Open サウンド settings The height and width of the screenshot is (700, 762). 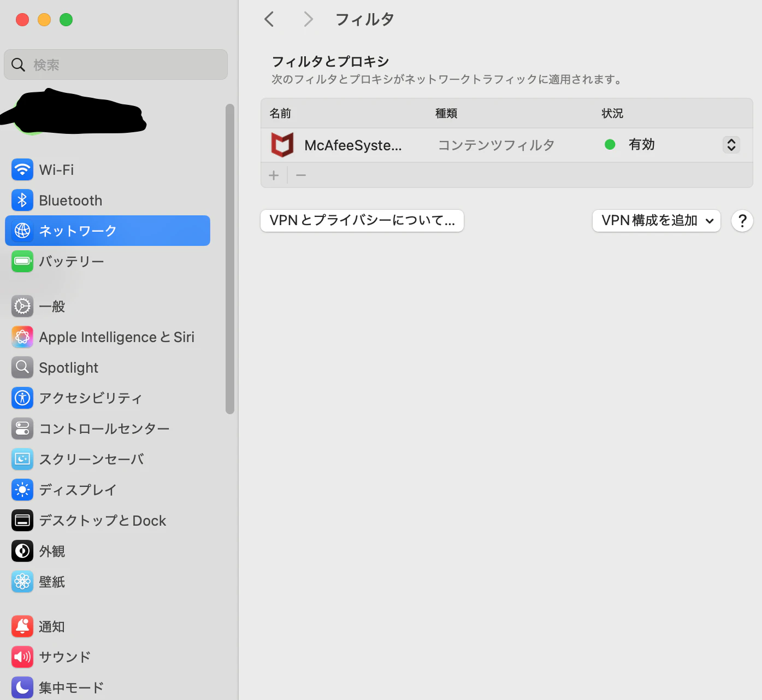point(64,657)
